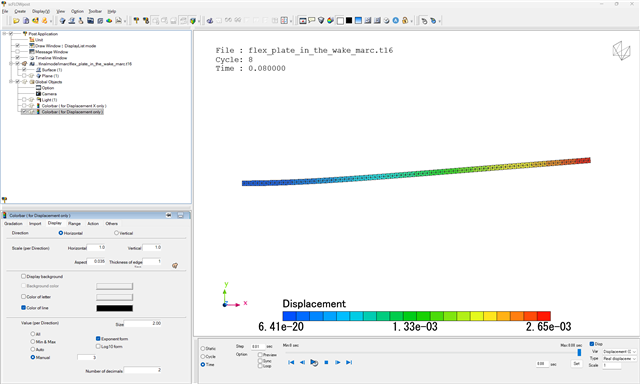Enable the Display background checkbox
640x384 pixels.
tap(24, 276)
